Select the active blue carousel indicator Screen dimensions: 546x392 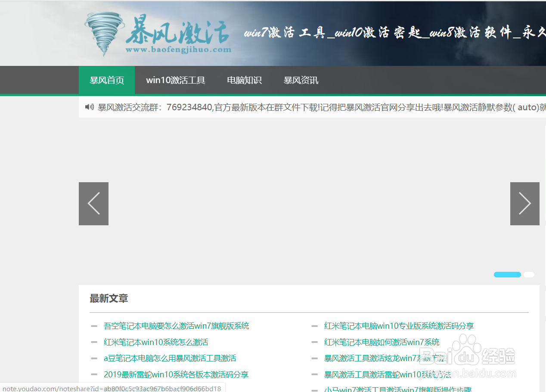[507, 274]
